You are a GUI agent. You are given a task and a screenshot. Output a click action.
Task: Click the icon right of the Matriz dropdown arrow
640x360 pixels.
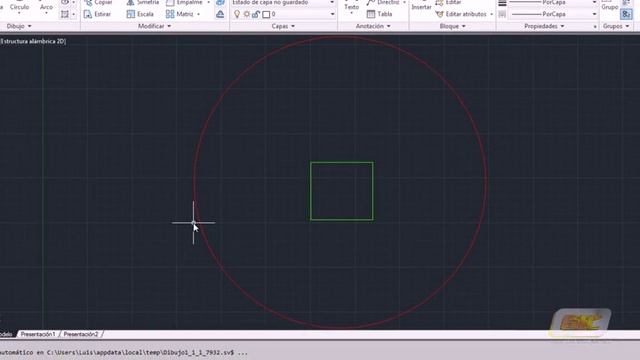pos(220,14)
